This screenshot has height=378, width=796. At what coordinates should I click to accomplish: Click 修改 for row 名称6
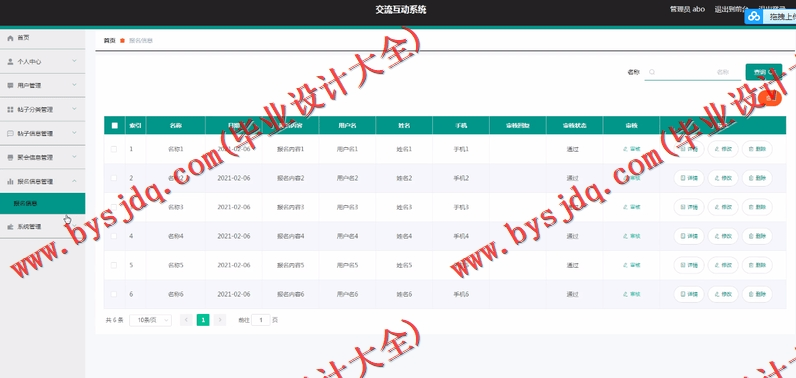click(723, 294)
